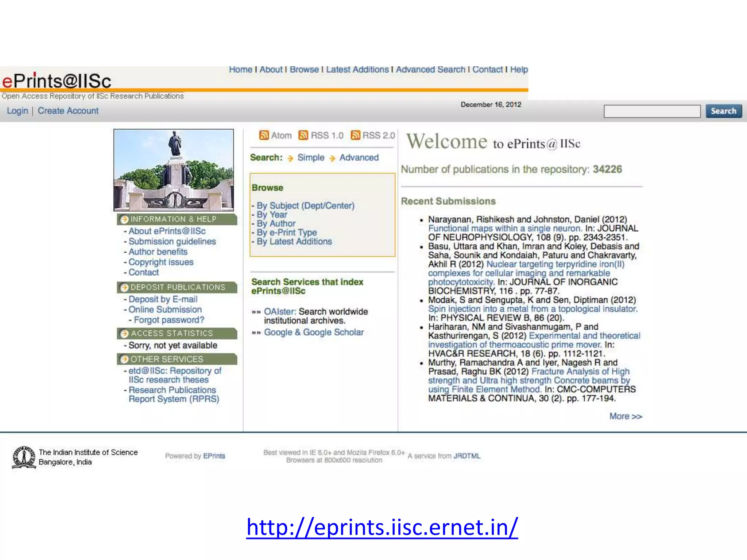This screenshot has height=560, width=747.
Task: Open Spin injection into a metal paper
Action: [533, 309]
